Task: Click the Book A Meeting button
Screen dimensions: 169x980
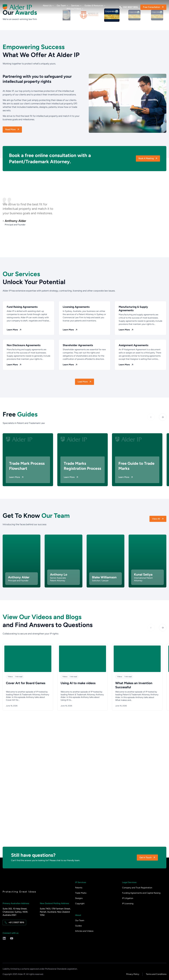Action: coord(148,158)
